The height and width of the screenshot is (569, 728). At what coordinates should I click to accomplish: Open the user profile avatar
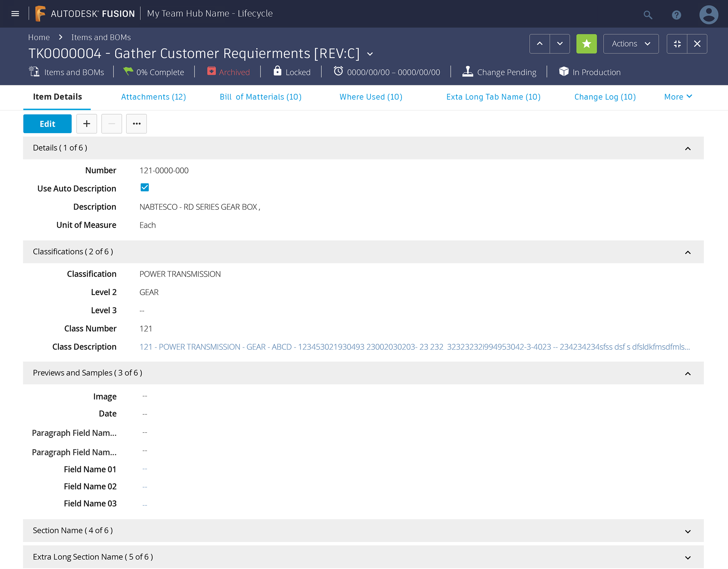(x=708, y=15)
